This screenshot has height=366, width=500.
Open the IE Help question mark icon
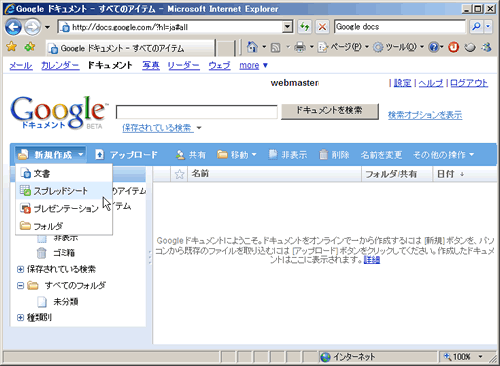click(433, 48)
